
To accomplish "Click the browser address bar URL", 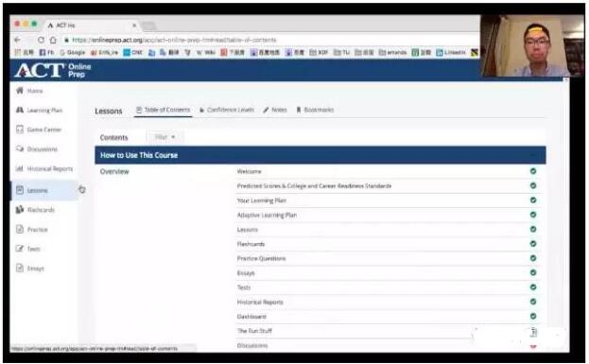I will pyautogui.click(x=174, y=40).
